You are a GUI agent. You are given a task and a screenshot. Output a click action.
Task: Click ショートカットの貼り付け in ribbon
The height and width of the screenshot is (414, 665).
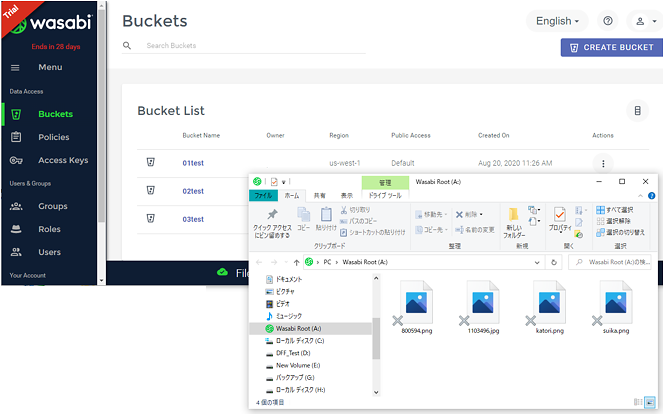click(x=373, y=232)
